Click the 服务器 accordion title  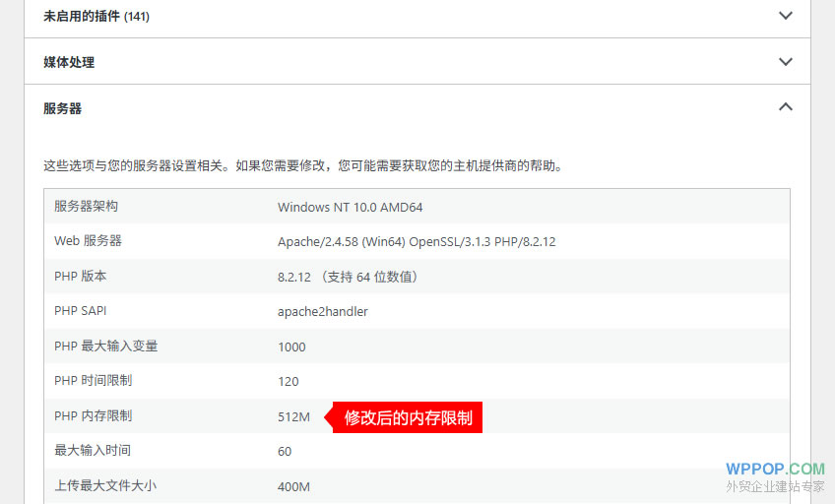pyautogui.click(x=63, y=108)
